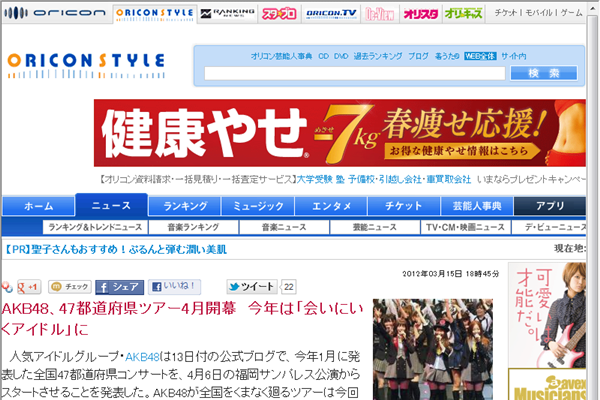Open 引越し会社 link
This screenshot has height=400, width=600.
(400, 179)
